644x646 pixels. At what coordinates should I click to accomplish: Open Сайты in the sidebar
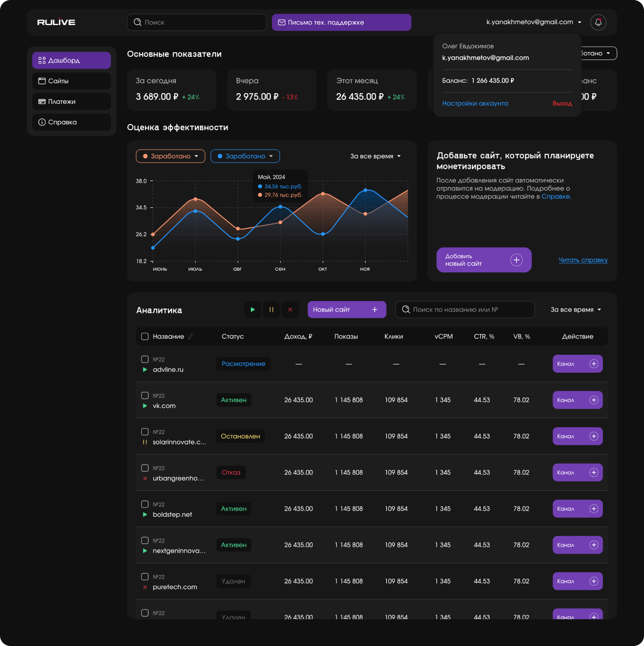71,81
